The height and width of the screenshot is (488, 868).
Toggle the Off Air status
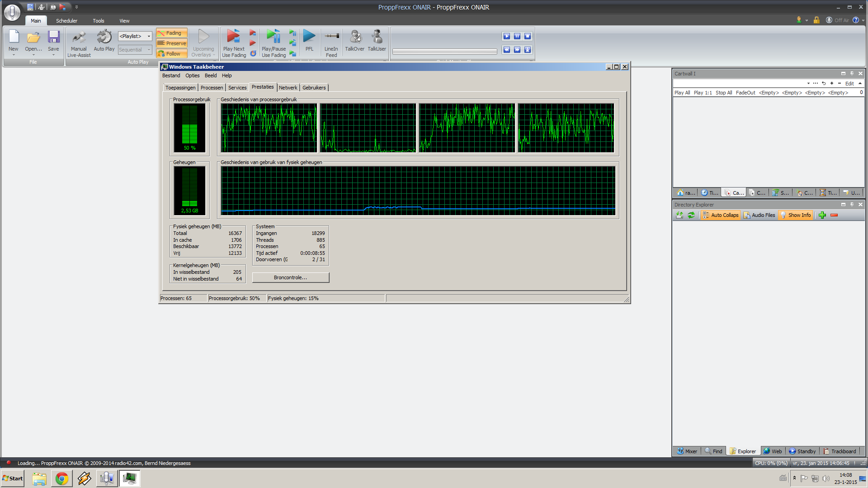coord(837,20)
